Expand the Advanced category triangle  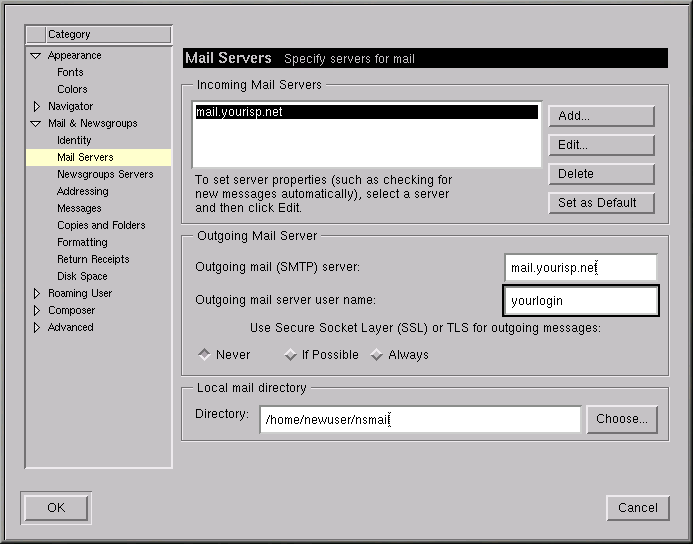(37, 328)
